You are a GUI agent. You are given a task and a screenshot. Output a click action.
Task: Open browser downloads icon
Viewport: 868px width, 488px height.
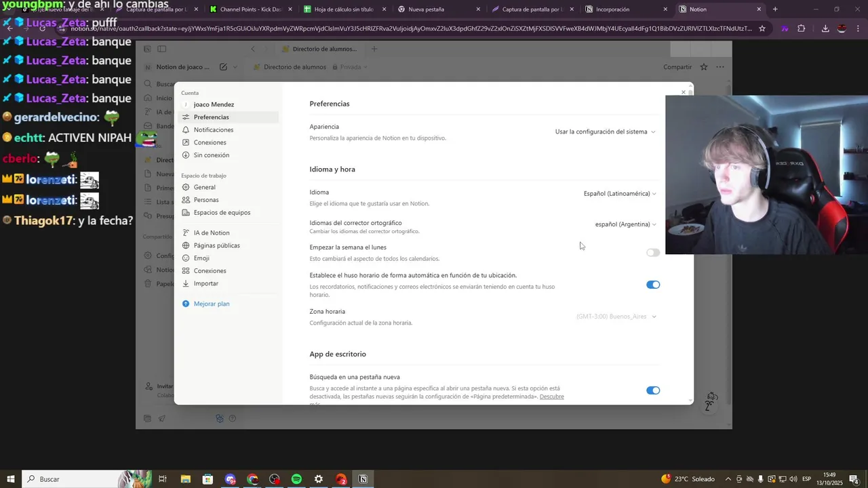tap(825, 28)
